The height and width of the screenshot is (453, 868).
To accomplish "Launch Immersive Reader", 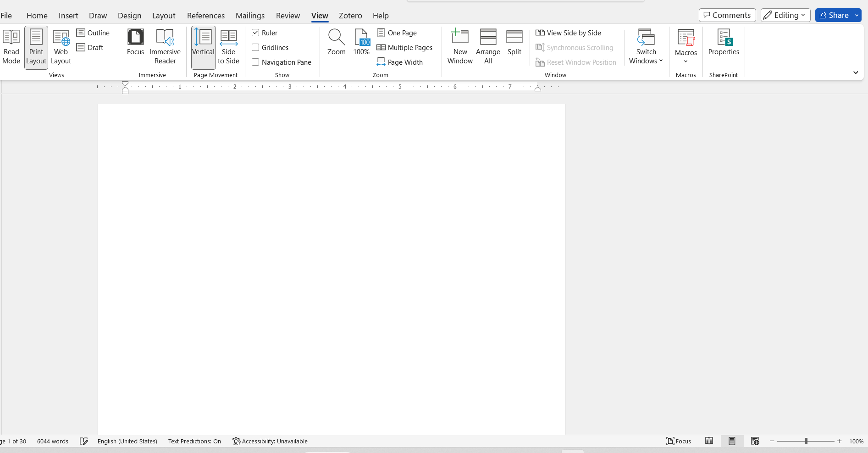I will [165, 47].
